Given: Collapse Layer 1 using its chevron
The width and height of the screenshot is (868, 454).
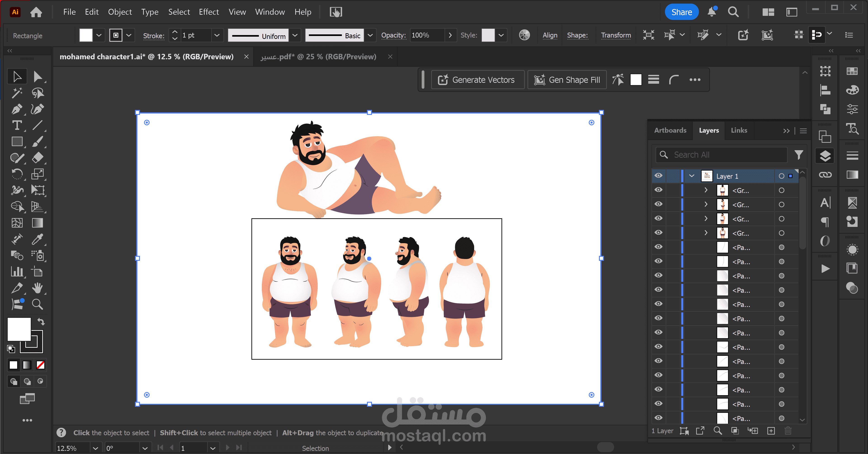Looking at the screenshot, I should [x=691, y=176].
